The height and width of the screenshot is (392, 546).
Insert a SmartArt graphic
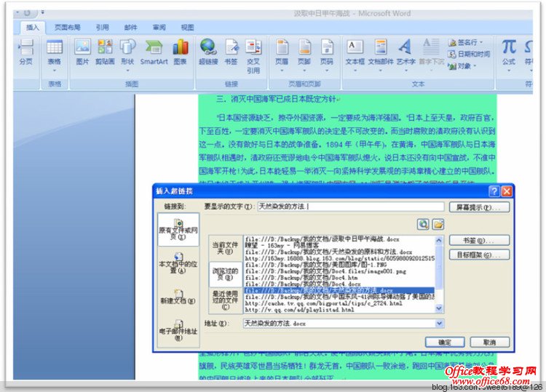pyautogui.click(x=154, y=52)
